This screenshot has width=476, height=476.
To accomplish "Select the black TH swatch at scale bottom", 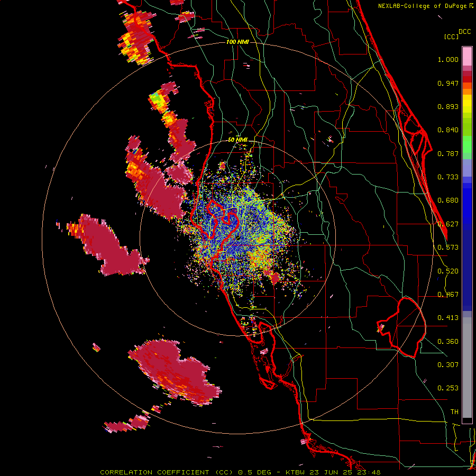I will pos(467,420).
